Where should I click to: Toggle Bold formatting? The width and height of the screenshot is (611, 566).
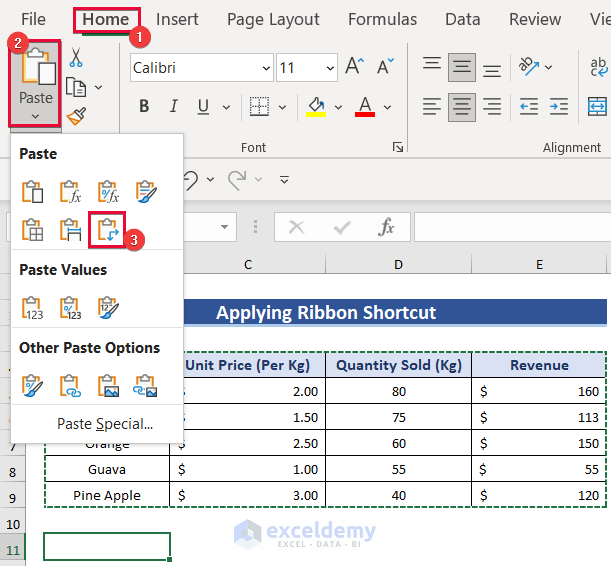pos(144,106)
